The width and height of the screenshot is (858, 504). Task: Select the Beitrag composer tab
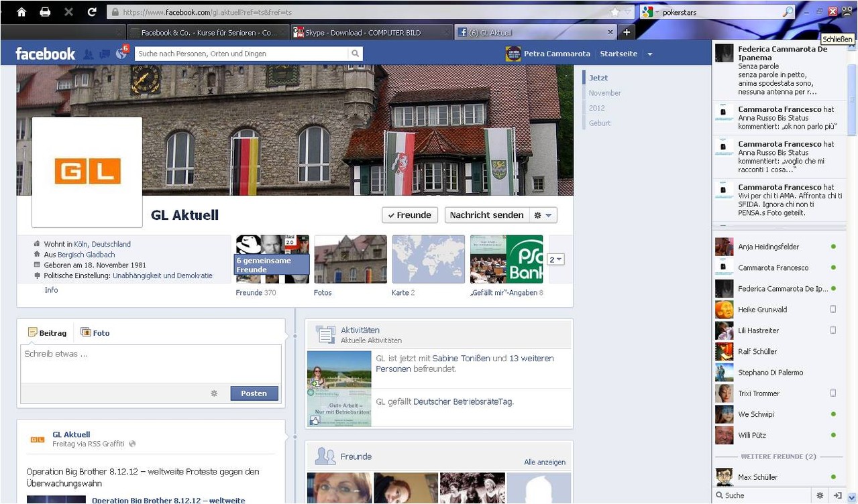point(47,333)
